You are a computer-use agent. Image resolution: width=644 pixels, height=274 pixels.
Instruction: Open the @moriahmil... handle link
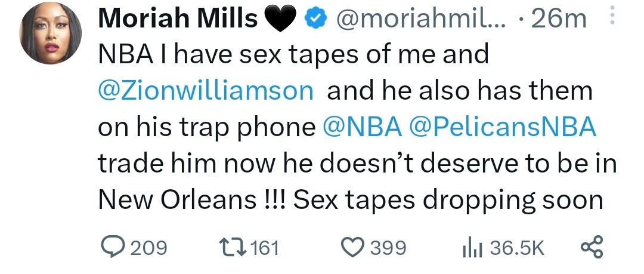420,20
